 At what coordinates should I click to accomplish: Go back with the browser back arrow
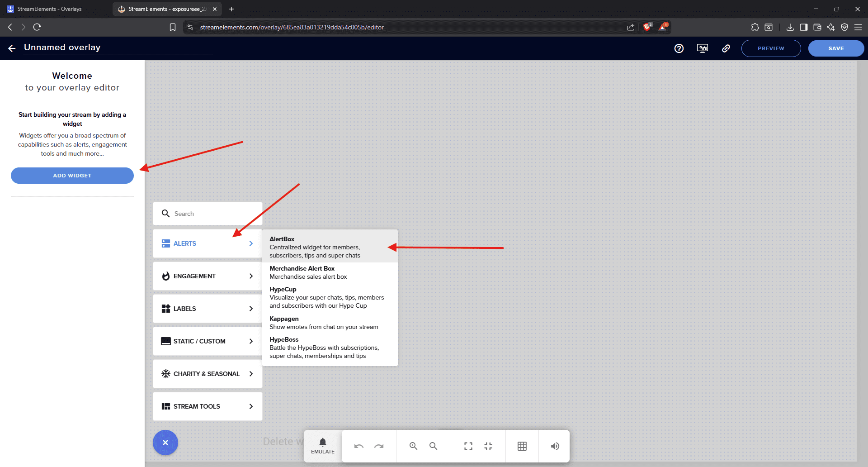click(x=10, y=27)
